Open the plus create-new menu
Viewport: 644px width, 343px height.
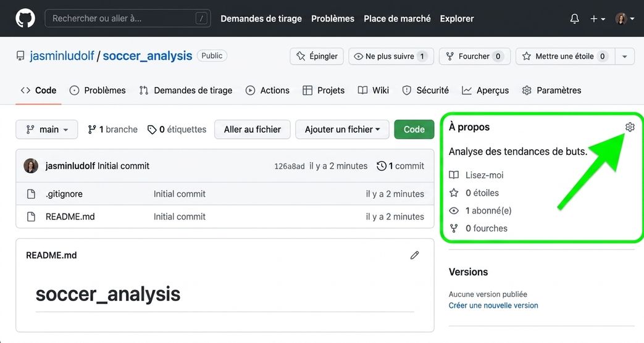598,19
